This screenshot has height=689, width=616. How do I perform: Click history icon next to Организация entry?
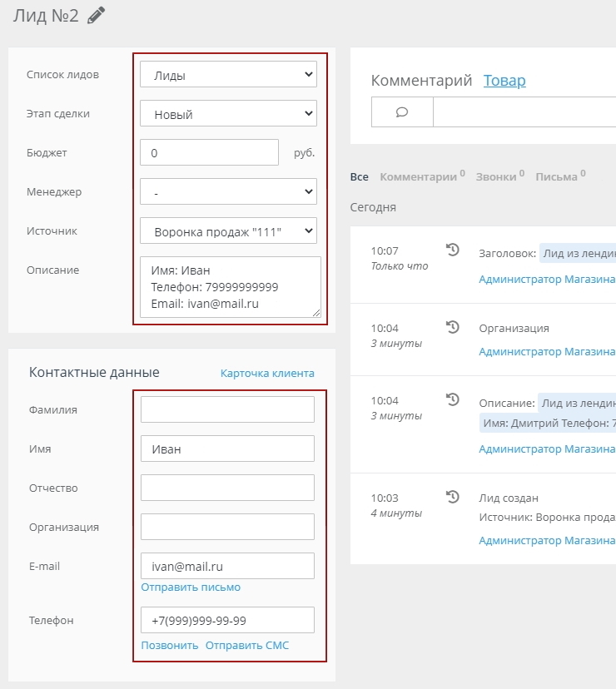click(x=453, y=327)
